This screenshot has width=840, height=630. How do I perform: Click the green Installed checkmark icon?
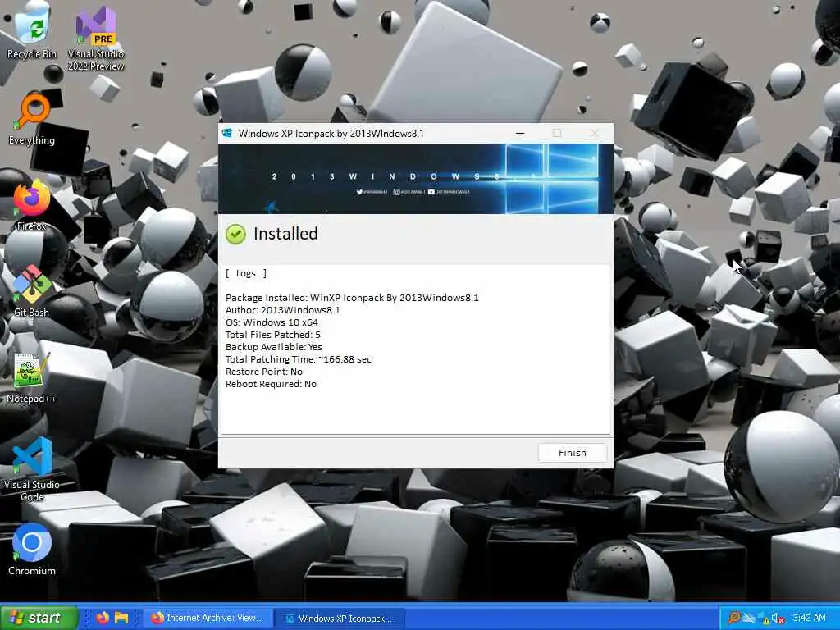click(235, 234)
